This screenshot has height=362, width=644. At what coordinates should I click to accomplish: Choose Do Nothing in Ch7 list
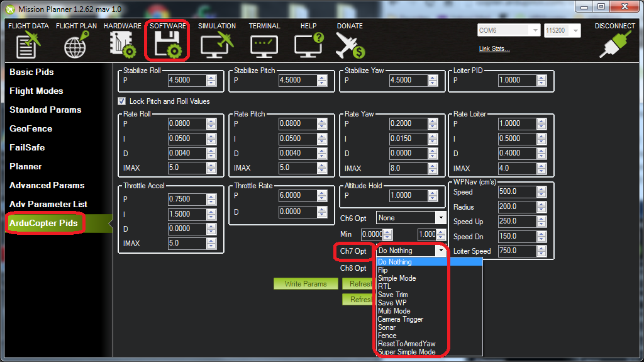429,262
